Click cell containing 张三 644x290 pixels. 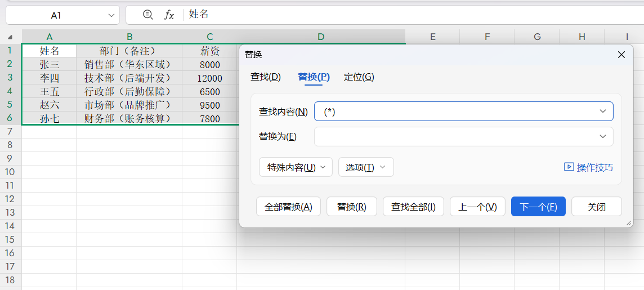(50, 65)
